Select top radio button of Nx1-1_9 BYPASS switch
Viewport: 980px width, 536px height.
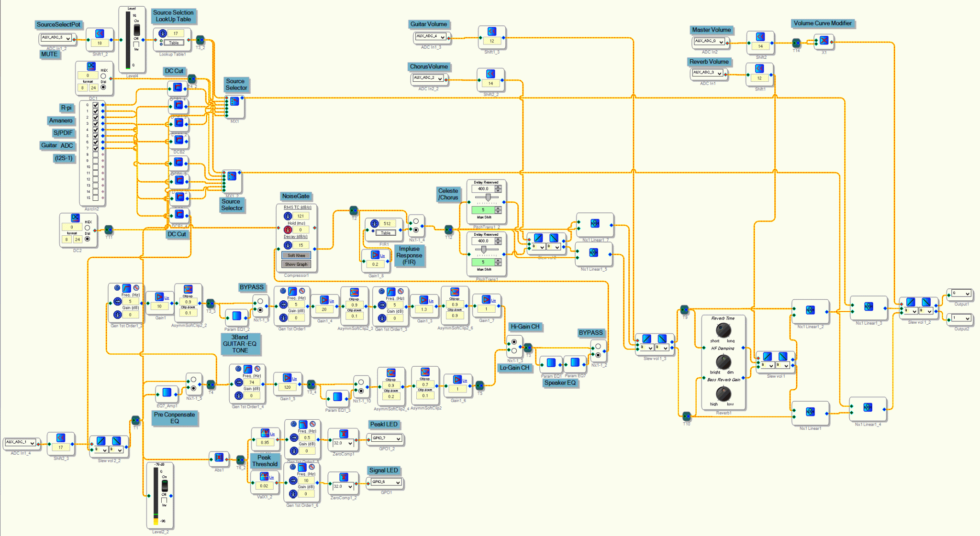point(260,302)
